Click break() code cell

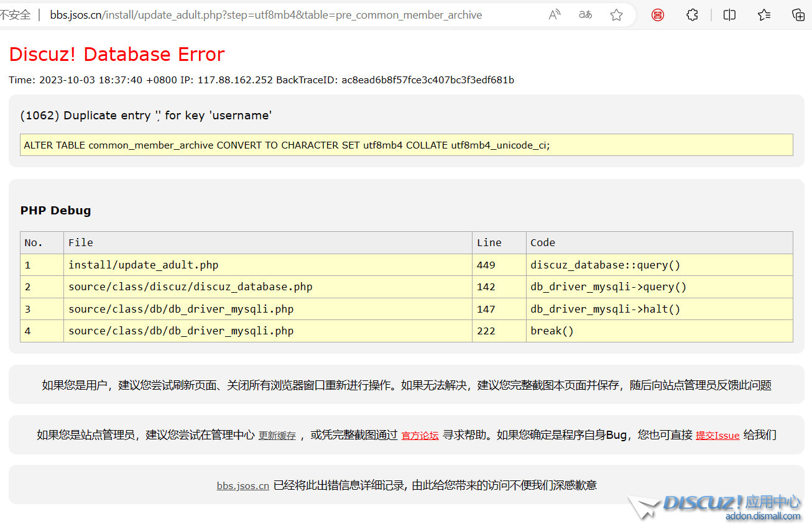pos(660,331)
